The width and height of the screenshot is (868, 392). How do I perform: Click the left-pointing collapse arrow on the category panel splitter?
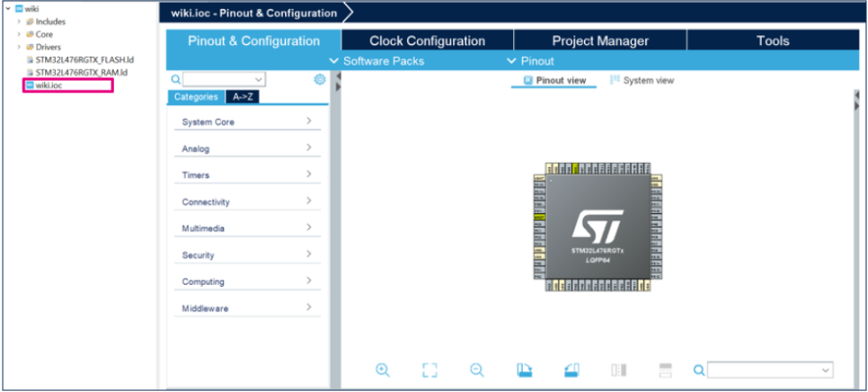(338, 77)
